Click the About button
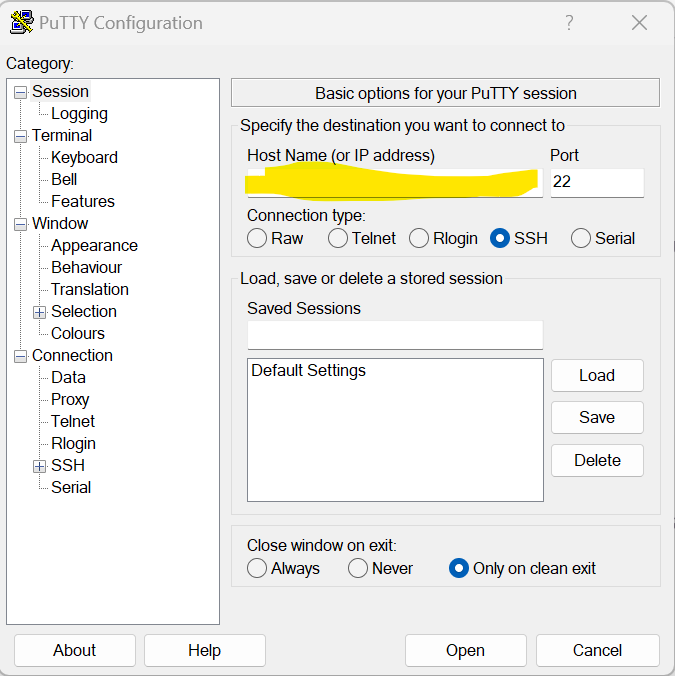 [x=75, y=650]
